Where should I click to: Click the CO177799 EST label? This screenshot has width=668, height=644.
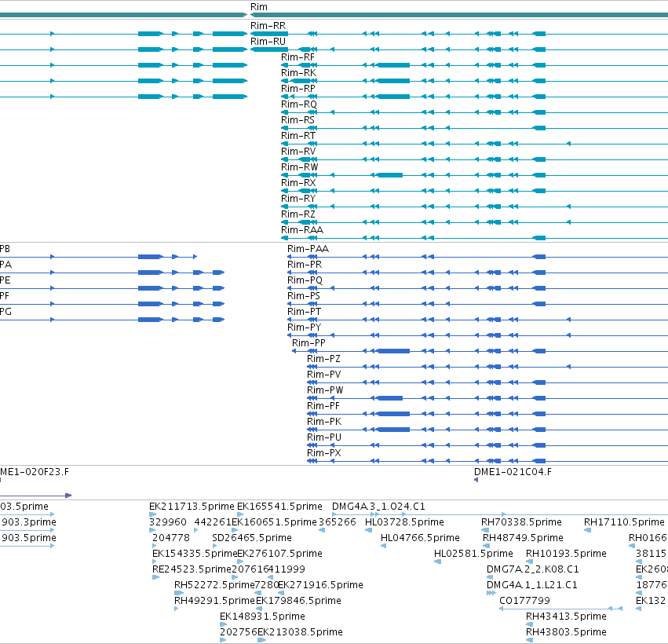(525, 601)
